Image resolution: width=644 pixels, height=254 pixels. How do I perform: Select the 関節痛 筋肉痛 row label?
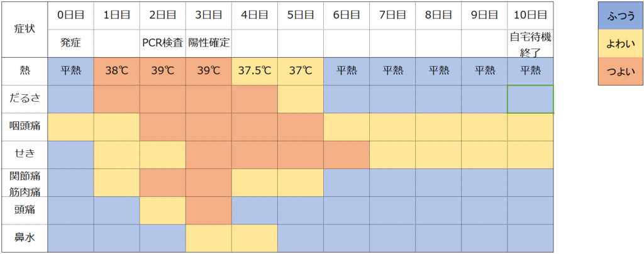[26, 182]
